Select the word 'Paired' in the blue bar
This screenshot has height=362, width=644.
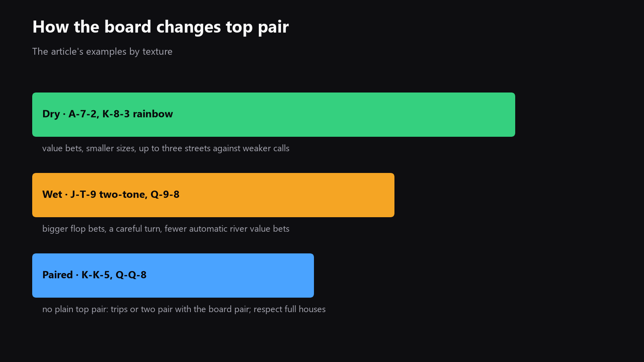58,275
